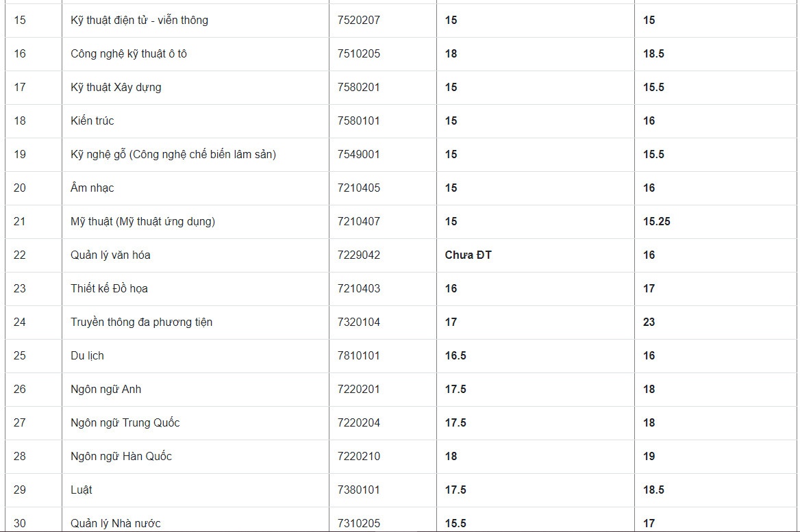The image size is (800, 532).
Task: Click the 'Ngôn ngữ Anh' cell
Action: [105, 389]
